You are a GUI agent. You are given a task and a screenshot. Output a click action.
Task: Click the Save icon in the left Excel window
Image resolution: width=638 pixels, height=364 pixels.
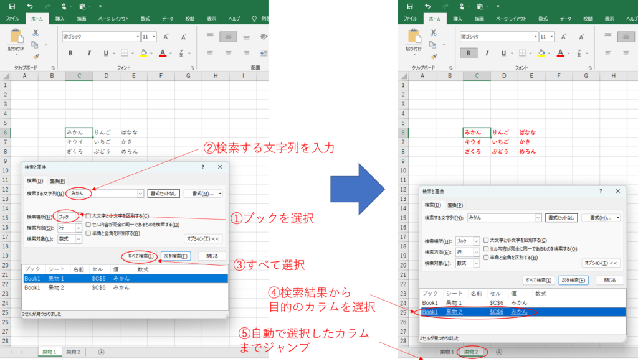click(x=12, y=6)
